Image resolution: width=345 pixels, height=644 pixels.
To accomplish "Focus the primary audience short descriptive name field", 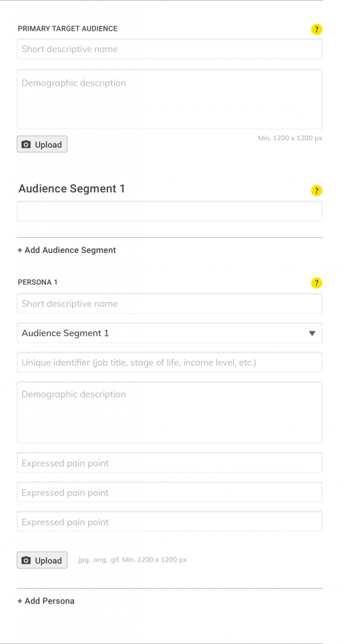I will (170, 49).
